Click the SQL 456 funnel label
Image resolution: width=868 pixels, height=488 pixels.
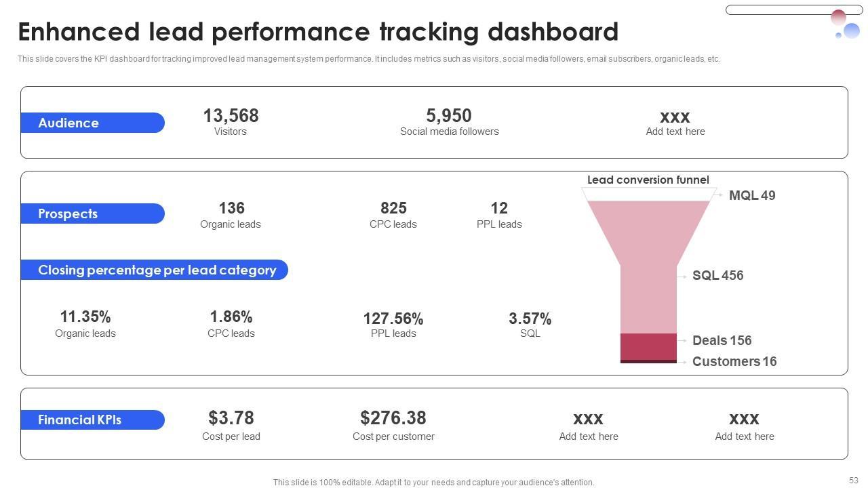click(x=717, y=276)
